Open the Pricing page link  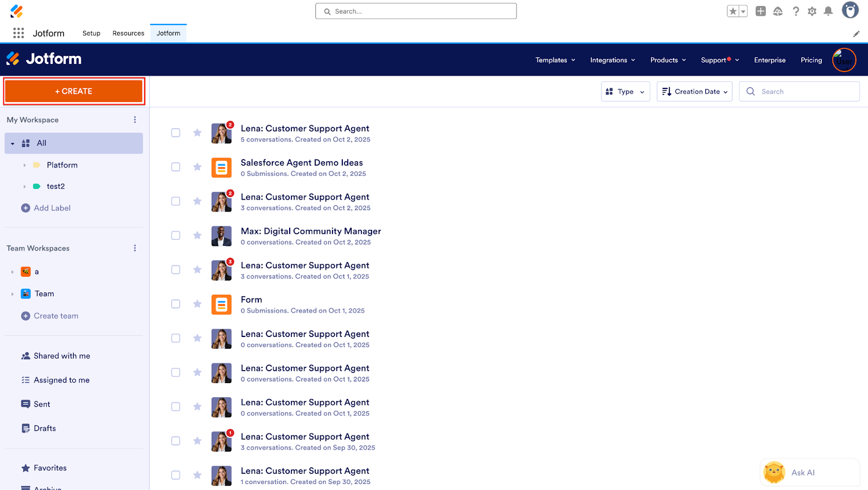(x=810, y=60)
